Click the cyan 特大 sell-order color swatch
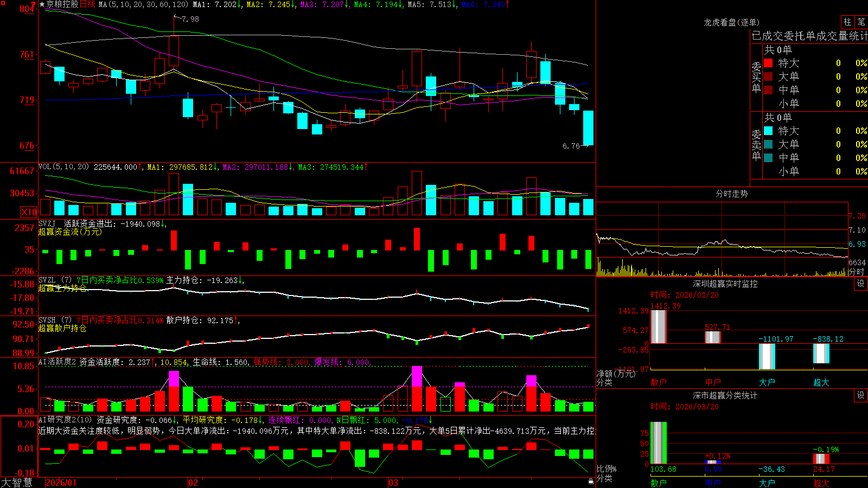This screenshot has height=488, width=868. [768, 131]
